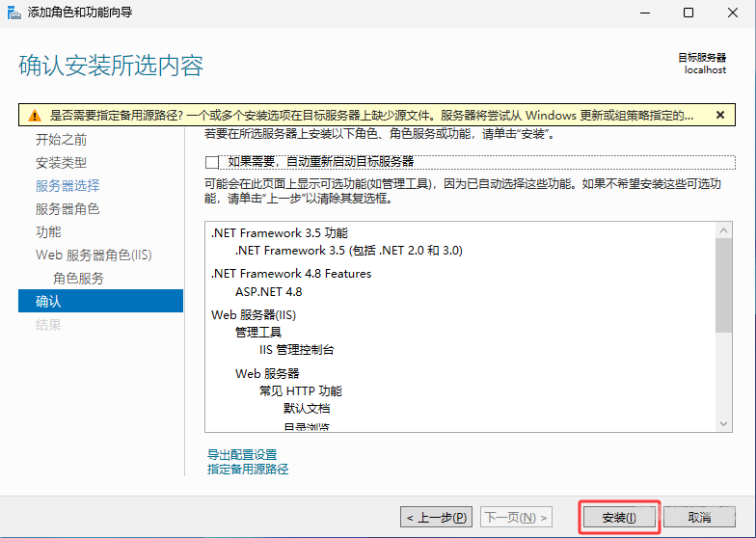Enable auto-restart target server checkbox
Image resolution: width=756 pixels, height=538 pixels.
[x=212, y=162]
